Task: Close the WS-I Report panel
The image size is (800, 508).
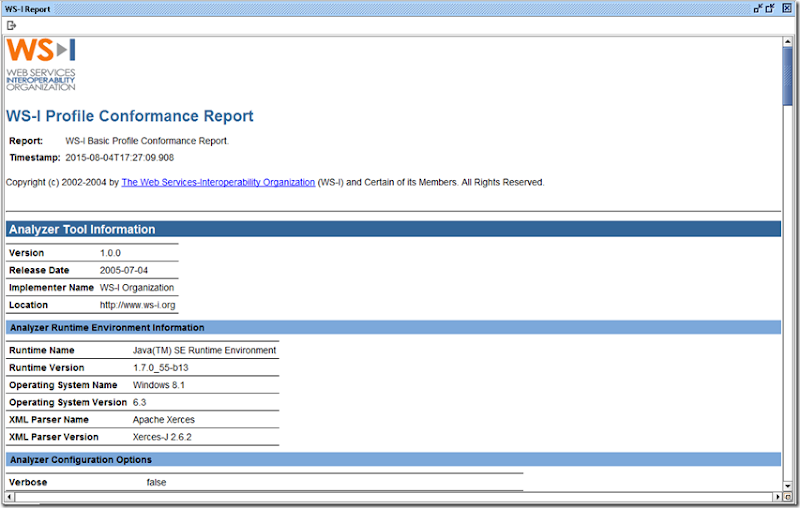Action: pos(787,8)
